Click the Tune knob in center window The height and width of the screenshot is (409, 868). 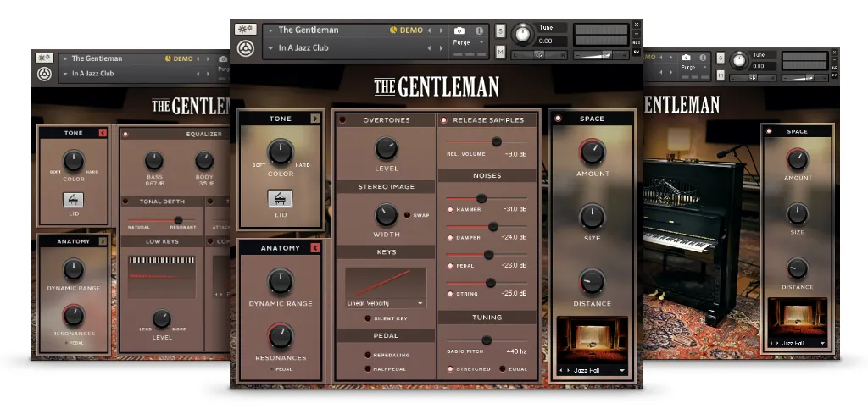522,34
